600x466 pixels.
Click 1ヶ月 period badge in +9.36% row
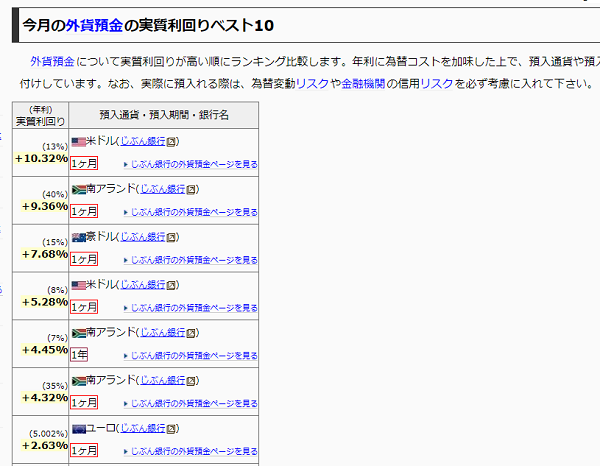(x=84, y=211)
